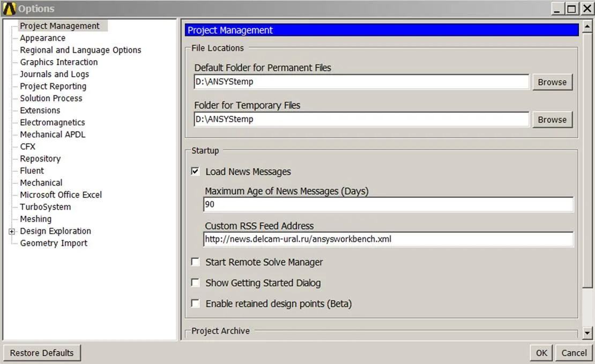This screenshot has width=595, height=364.
Task: Click the Maximum Age of News Messages field
Action: 388,204
